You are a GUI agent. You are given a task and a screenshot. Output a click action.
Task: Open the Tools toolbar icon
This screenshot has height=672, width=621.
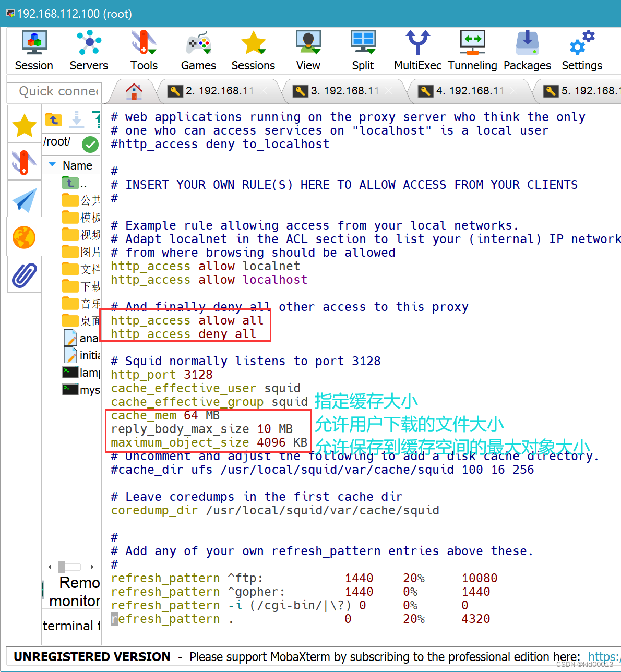coord(144,51)
